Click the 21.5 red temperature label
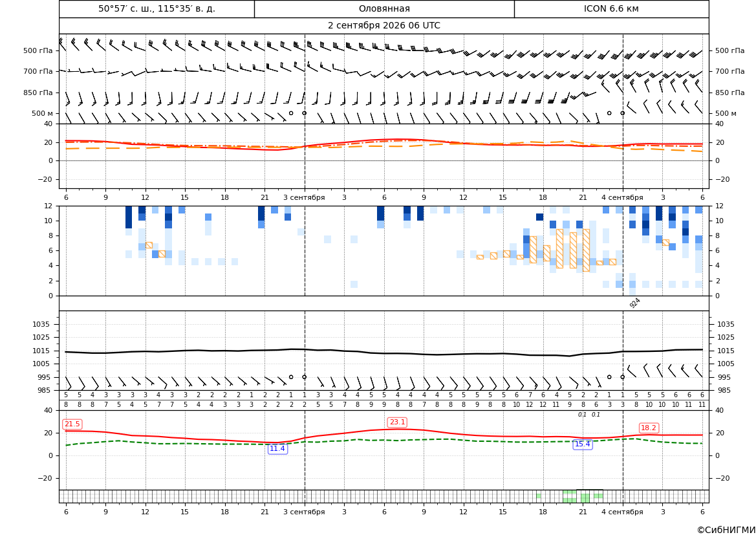 (x=72, y=424)
